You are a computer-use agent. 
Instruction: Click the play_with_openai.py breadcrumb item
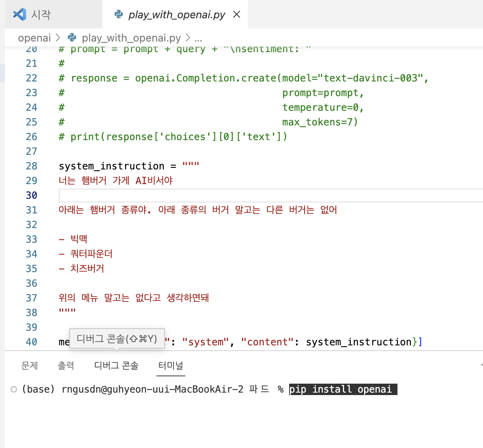131,37
